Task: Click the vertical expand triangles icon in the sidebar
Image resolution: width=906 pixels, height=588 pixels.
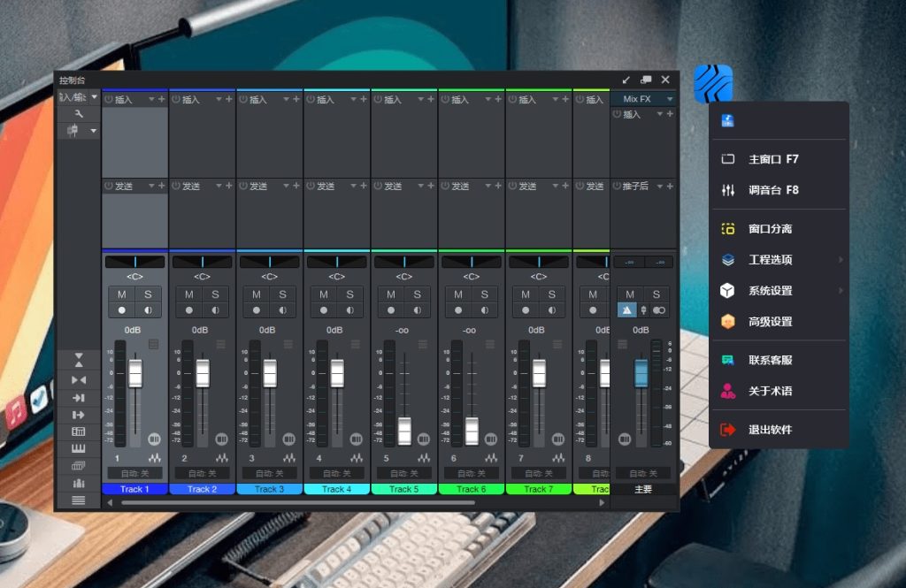Action: (79, 360)
